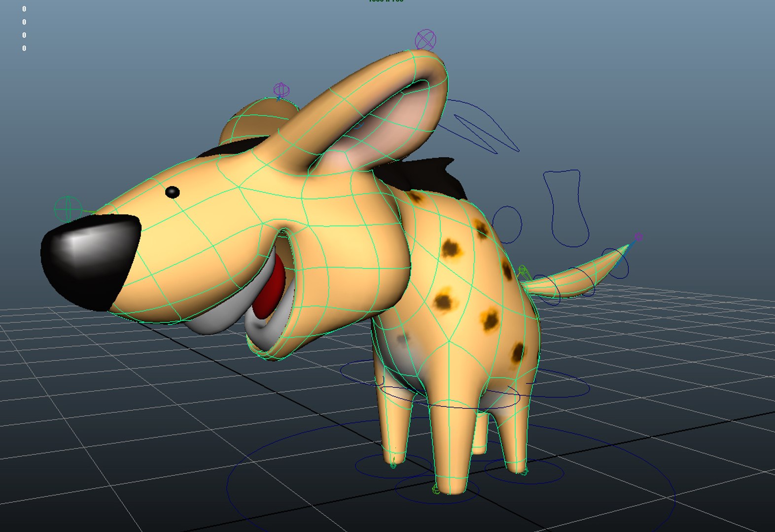775x532 pixels.
Task: Click the dog's red tongue
Action: (270, 287)
